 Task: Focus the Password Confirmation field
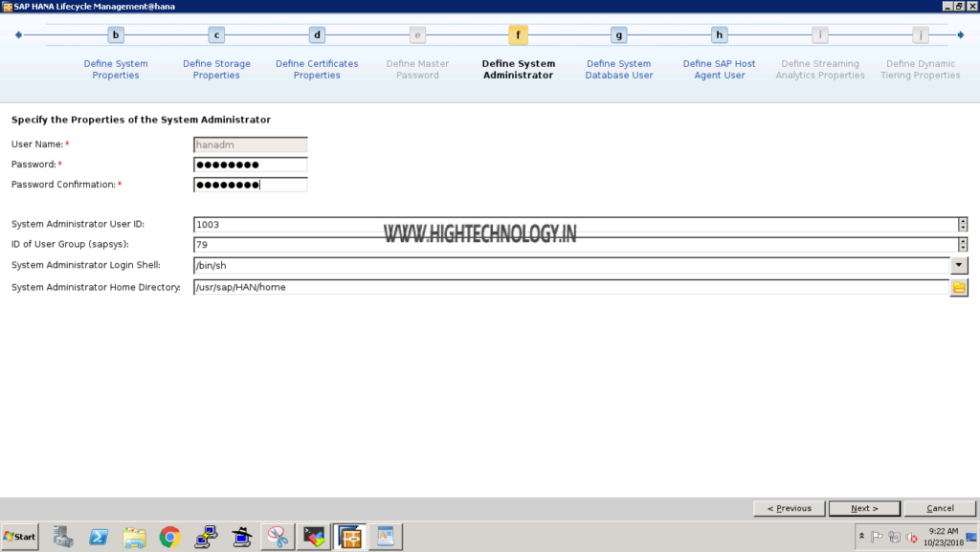[250, 185]
